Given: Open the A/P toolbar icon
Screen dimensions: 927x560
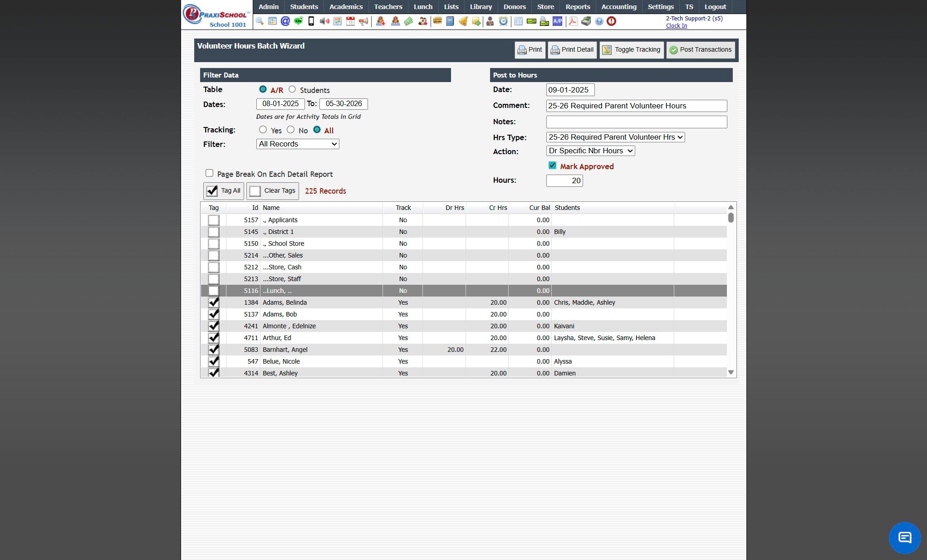Looking at the screenshot, I should (557, 21).
